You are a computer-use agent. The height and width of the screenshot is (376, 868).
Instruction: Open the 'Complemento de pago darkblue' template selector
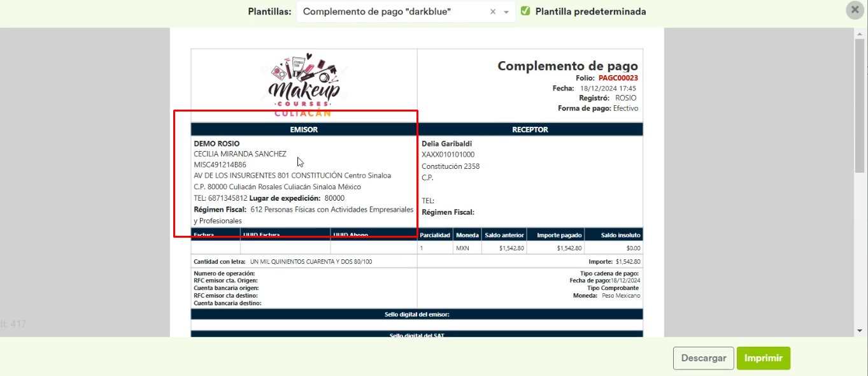[x=391, y=12]
